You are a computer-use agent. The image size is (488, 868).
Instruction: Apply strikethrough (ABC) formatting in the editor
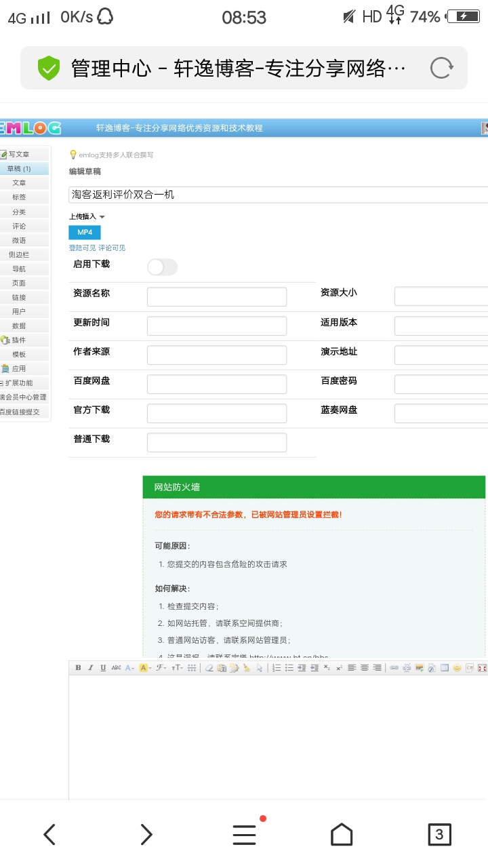pos(116,668)
